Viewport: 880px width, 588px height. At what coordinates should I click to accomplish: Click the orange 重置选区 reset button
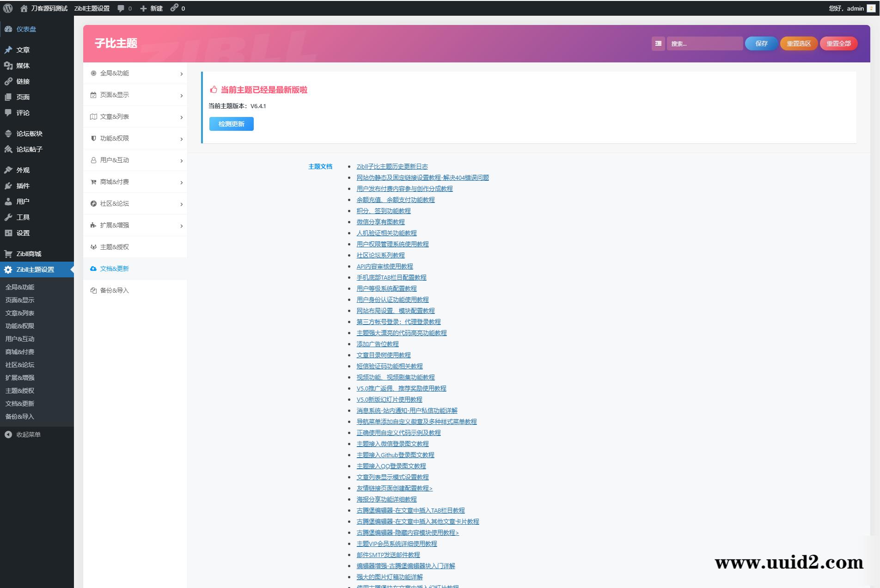(798, 43)
